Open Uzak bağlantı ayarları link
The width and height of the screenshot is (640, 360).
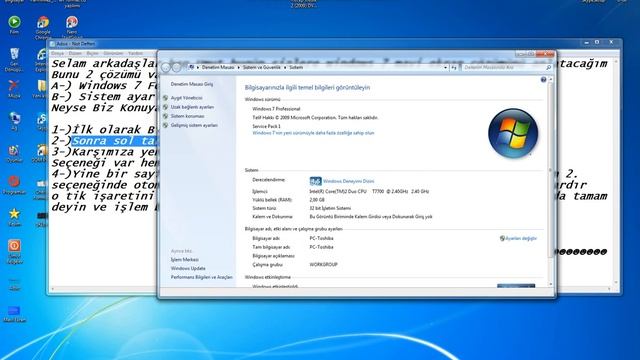click(x=192, y=107)
